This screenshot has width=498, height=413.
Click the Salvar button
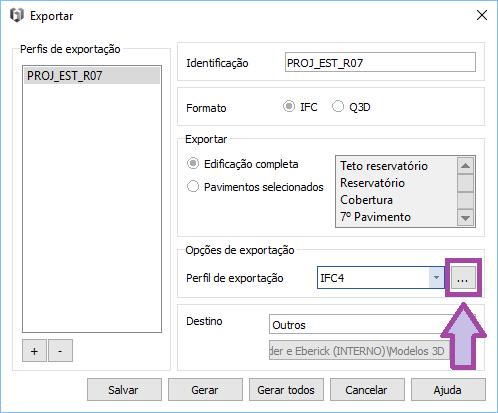coord(124,389)
